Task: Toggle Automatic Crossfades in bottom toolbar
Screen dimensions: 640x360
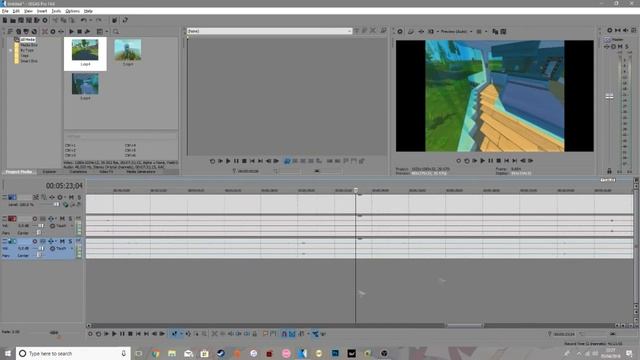Action: (x=292, y=334)
